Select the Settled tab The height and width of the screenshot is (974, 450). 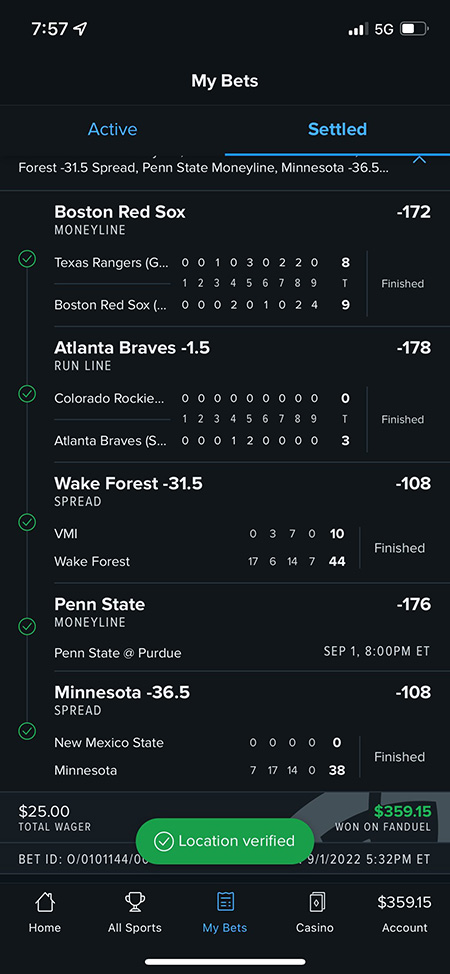coord(338,129)
